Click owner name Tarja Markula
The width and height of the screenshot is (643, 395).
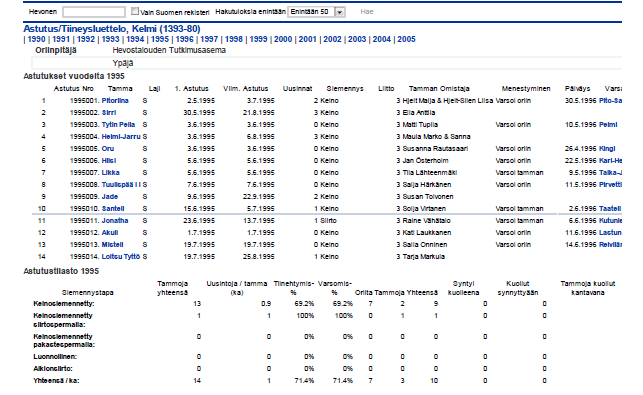click(x=423, y=257)
